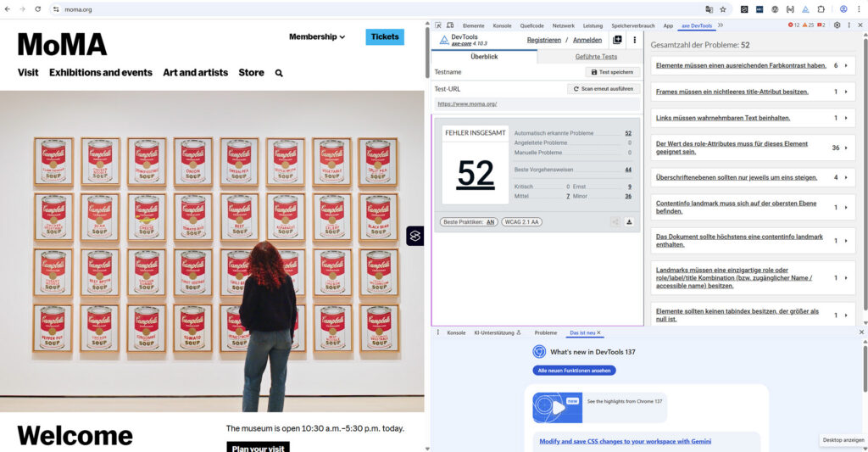Viewport: 868px width, 452px height.
Task: Close the 'Das ist neu' drawer tab
Action: (598, 333)
